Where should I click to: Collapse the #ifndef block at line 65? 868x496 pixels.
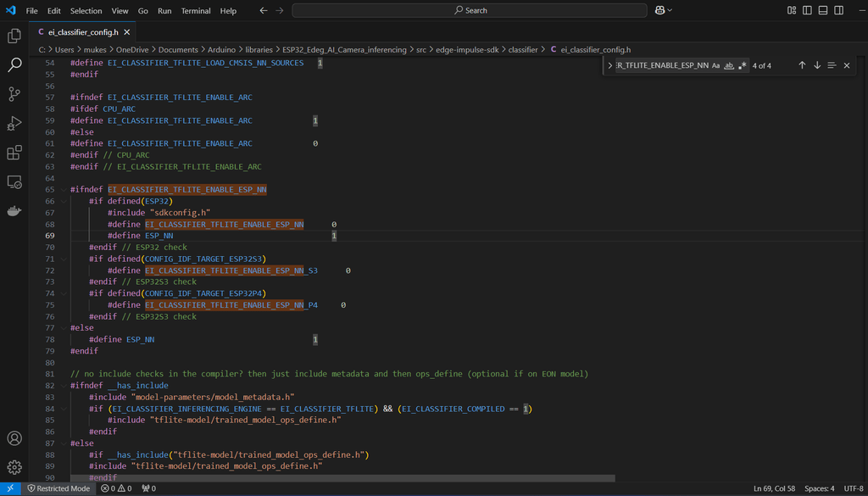(x=63, y=189)
